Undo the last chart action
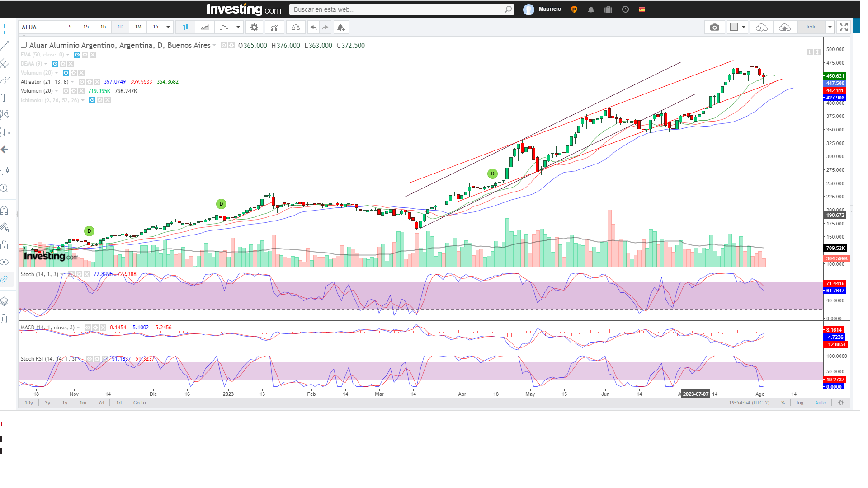The image size is (868, 488). (x=313, y=27)
